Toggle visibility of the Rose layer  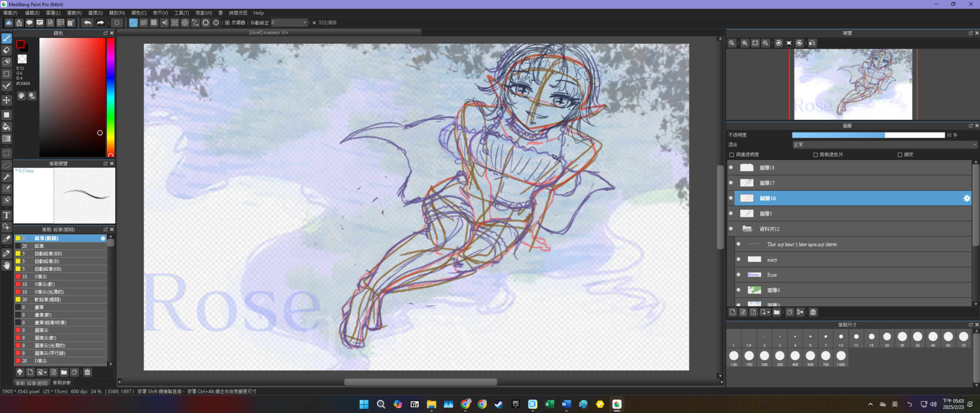pyautogui.click(x=739, y=275)
